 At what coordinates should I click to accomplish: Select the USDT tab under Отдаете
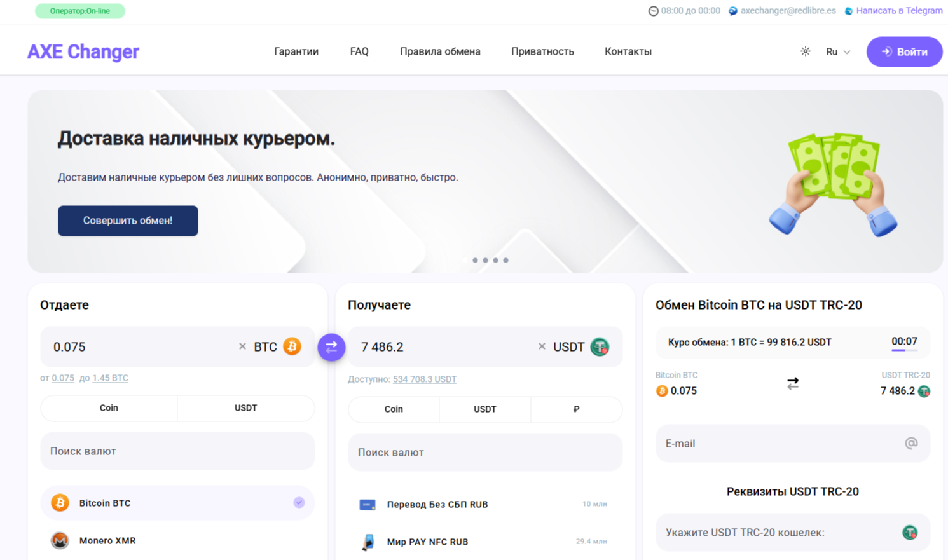pyautogui.click(x=246, y=408)
